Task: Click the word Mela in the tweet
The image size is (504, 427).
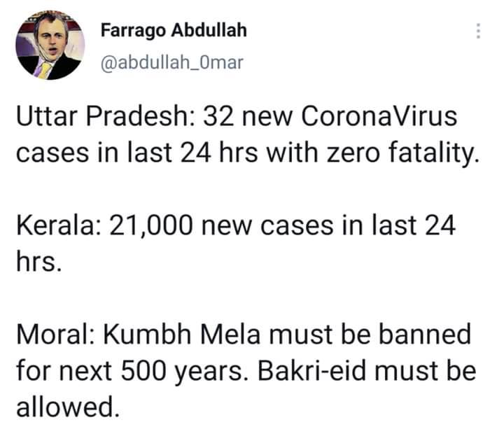Action: click(230, 335)
